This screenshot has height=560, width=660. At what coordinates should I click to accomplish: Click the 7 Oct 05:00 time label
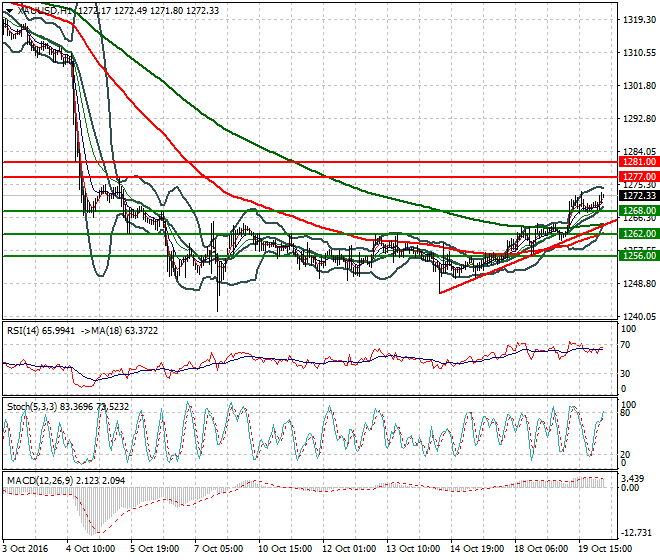pos(219,549)
